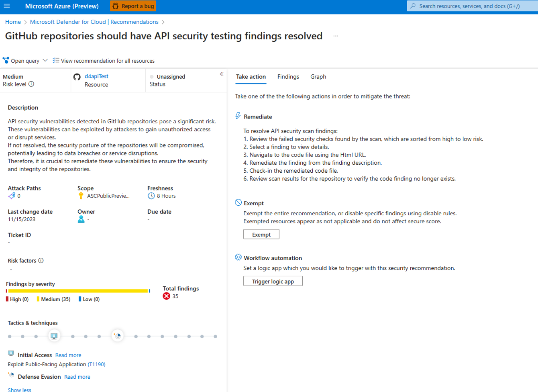Select the Remediate lightning icon
This screenshot has width=538, height=392.
[x=238, y=116]
